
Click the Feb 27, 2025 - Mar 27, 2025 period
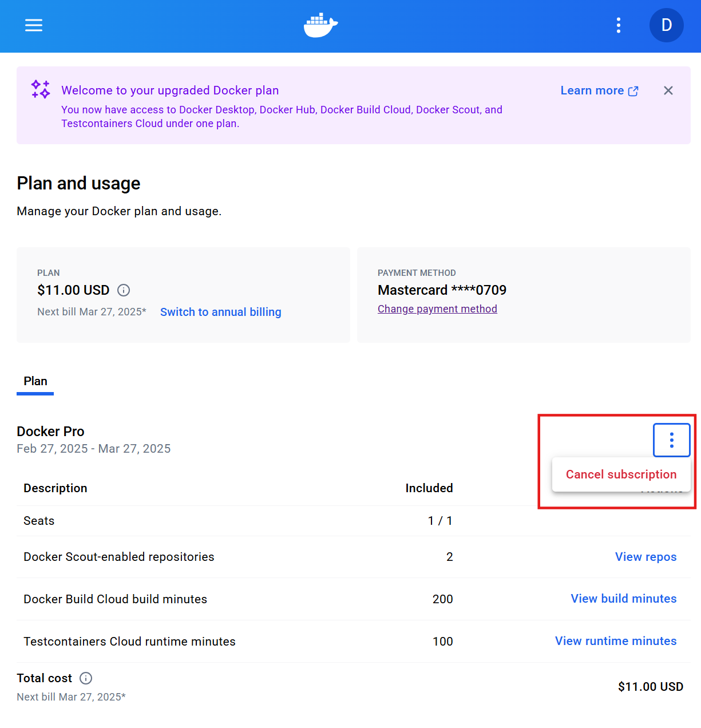click(94, 449)
